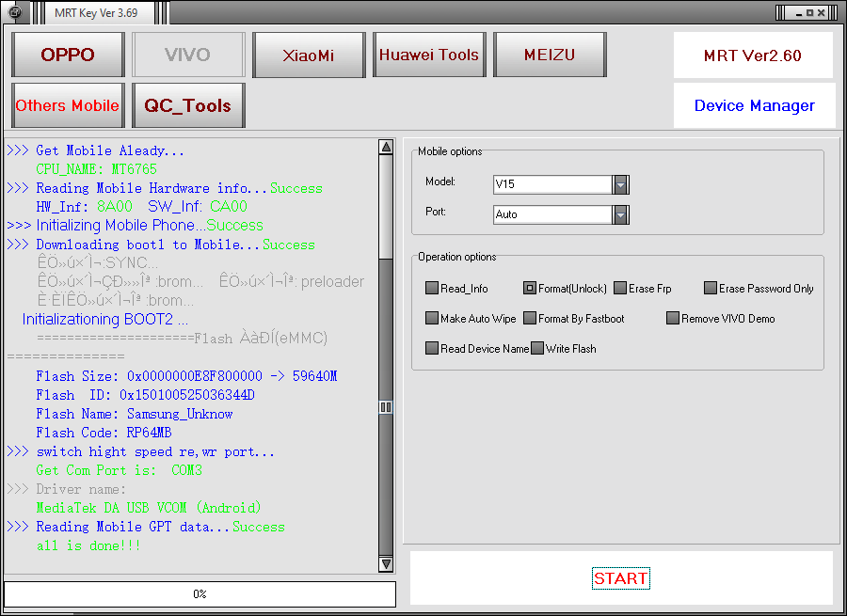Click the 'CPU_NAME: MT6765' log line
The image size is (847, 616).
tap(96, 169)
